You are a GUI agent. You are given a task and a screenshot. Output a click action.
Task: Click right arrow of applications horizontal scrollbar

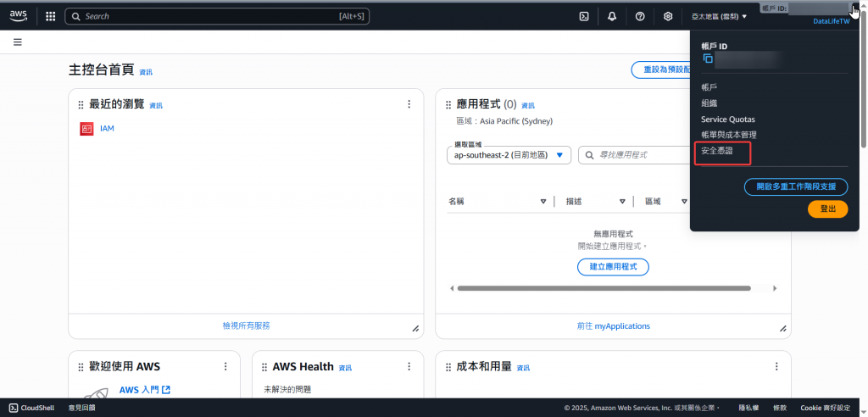(x=775, y=288)
